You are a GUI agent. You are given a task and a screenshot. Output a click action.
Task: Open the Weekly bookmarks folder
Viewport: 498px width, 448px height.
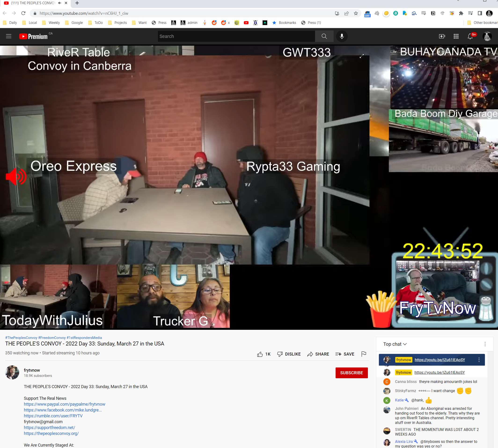tap(51, 23)
